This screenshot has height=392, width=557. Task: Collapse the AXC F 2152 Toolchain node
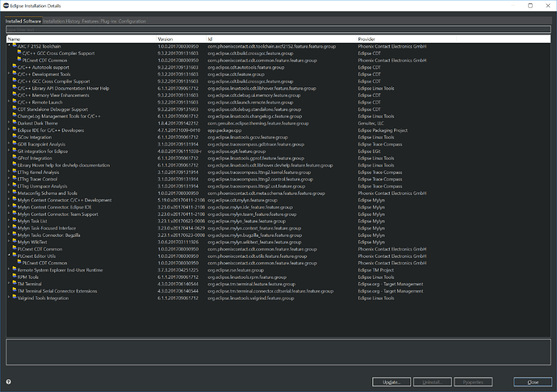[9, 45]
